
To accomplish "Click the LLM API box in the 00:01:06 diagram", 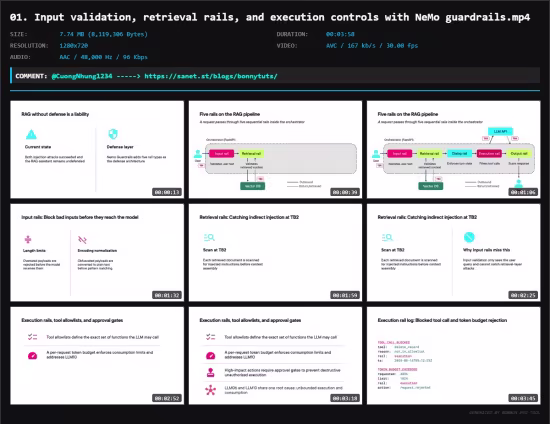I will (500, 132).
